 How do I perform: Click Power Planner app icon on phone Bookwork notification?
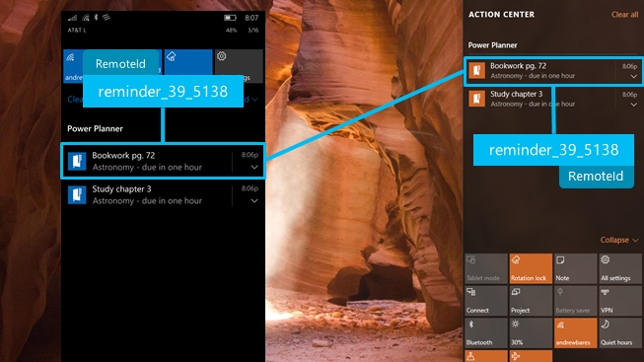(x=77, y=161)
